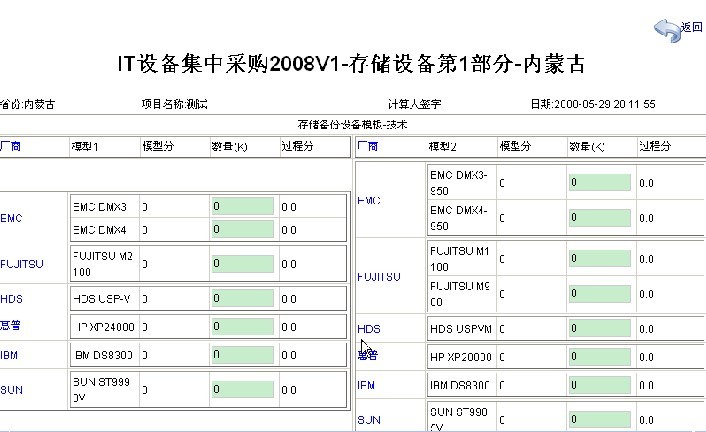
Task: Open the FUJITSU vendor link in 模型1 table
Action: [22, 264]
